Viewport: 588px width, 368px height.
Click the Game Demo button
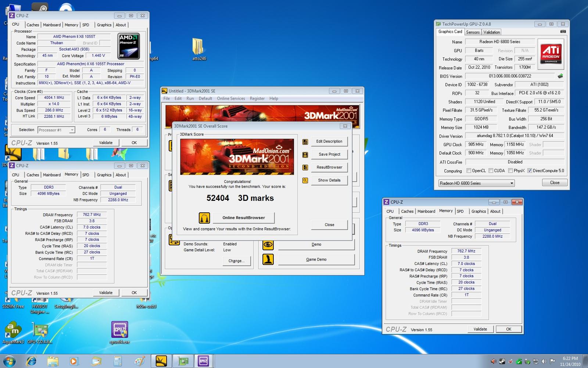point(316,260)
